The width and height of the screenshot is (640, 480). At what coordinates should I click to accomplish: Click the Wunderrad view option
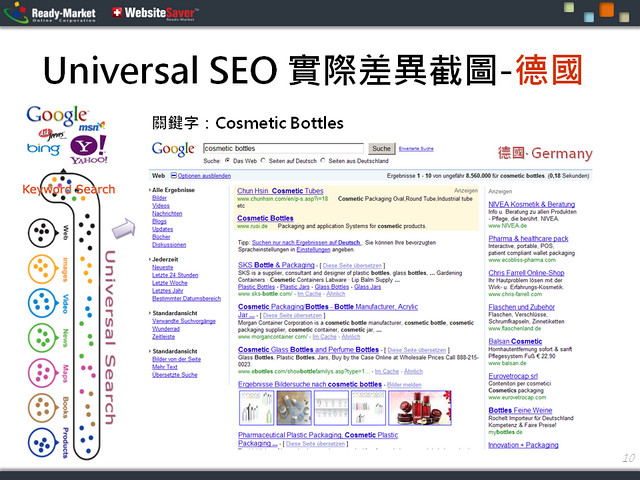click(x=166, y=329)
